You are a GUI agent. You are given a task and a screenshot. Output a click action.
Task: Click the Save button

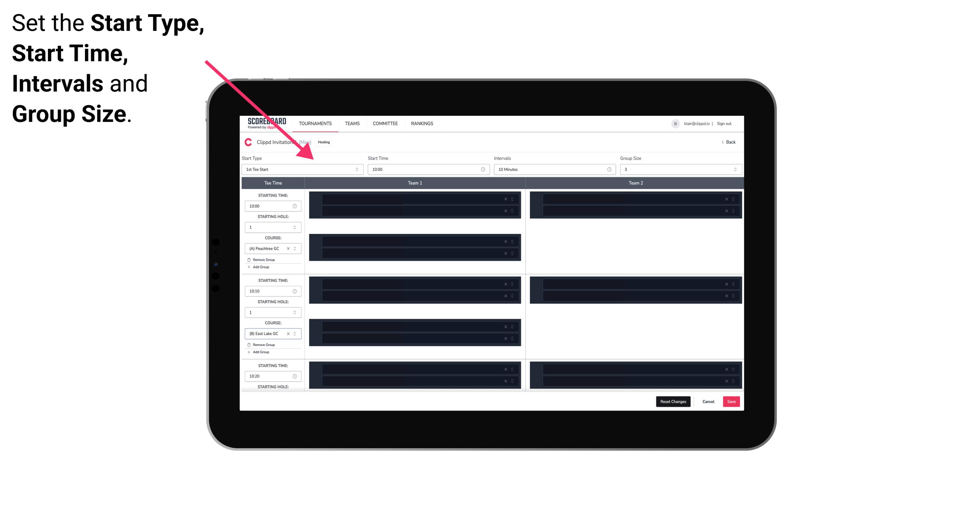coord(731,401)
